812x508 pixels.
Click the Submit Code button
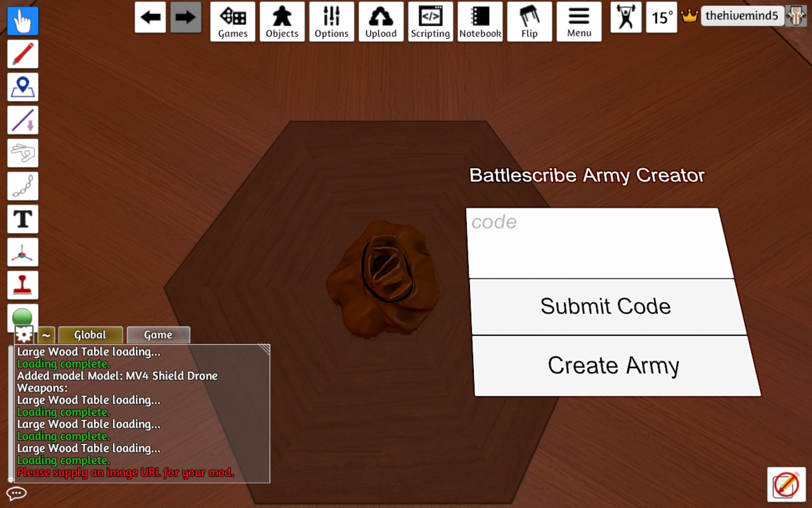pyautogui.click(x=608, y=307)
